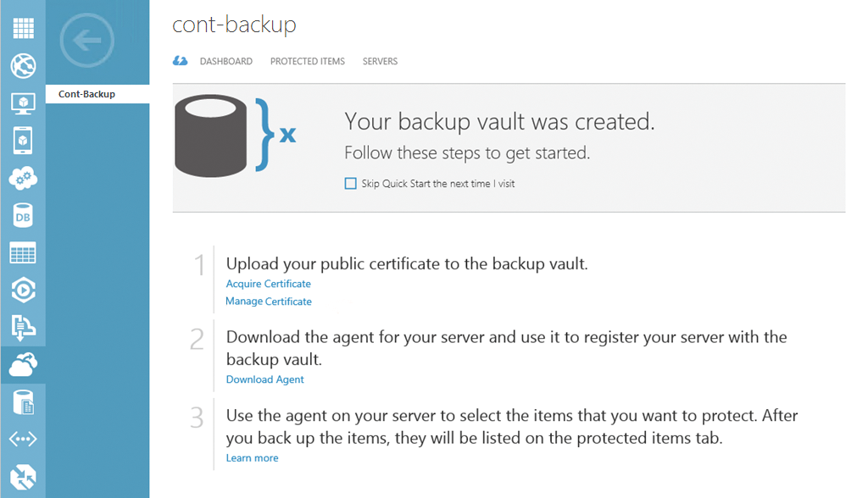Open the Media Services play icon
The height and width of the screenshot is (498, 868).
[23, 290]
